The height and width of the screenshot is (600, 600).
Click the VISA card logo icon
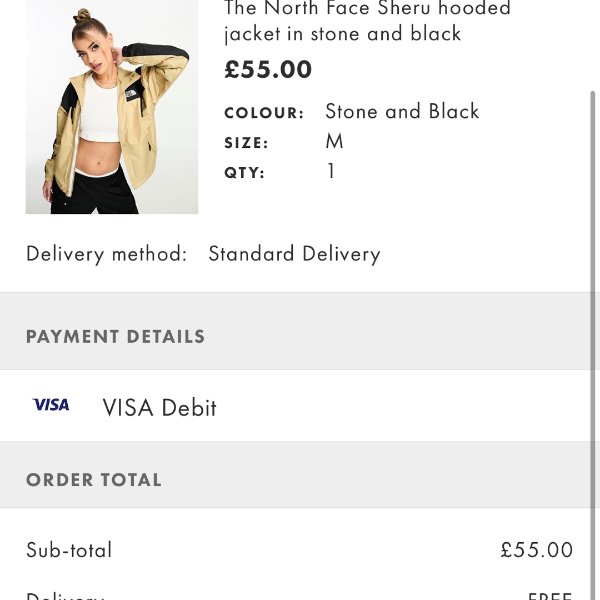51,405
